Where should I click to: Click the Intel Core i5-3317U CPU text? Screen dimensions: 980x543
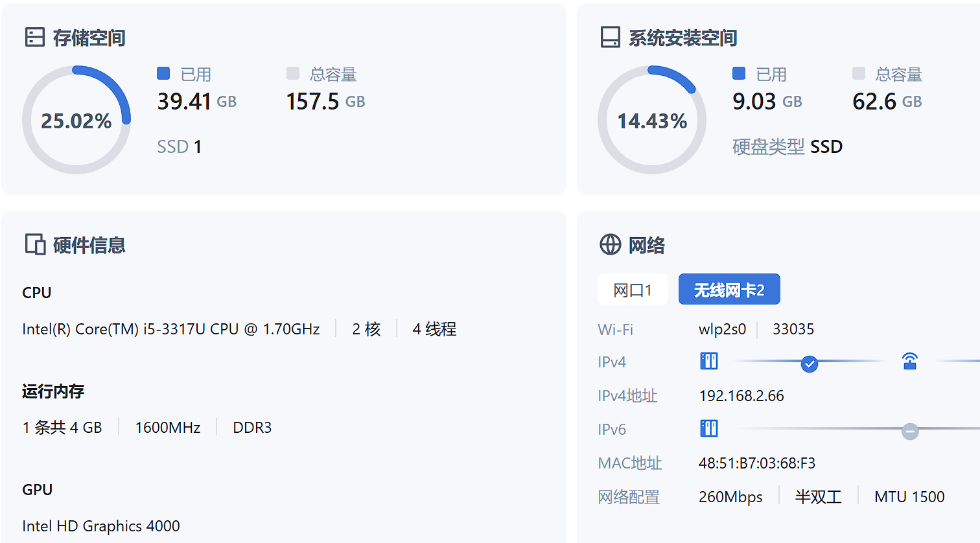click(171, 329)
